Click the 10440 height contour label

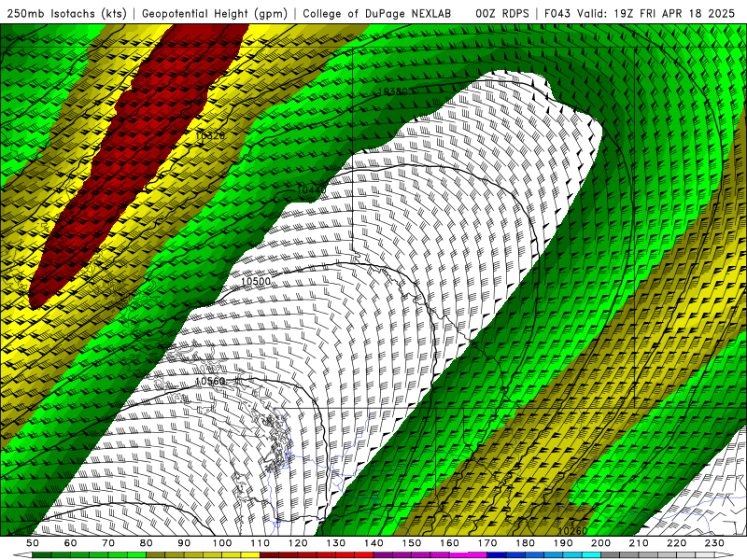[x=312, y=190]
